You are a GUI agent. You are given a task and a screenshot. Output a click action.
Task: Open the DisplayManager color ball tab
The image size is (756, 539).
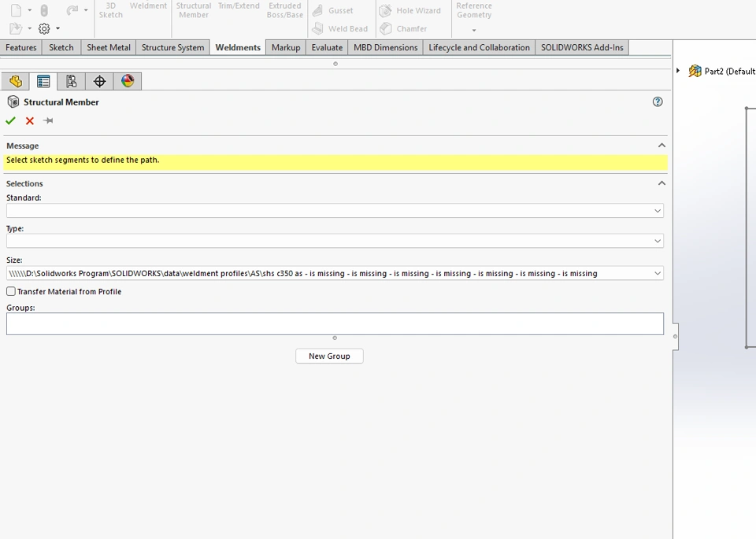pos(128,81)
